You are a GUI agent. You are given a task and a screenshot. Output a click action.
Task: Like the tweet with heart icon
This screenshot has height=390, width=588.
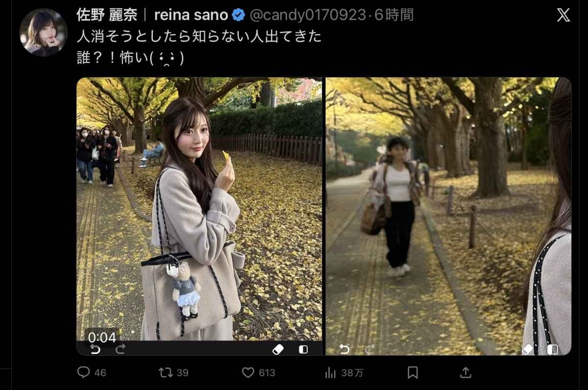pyautogui.click(x=248, y=373)
